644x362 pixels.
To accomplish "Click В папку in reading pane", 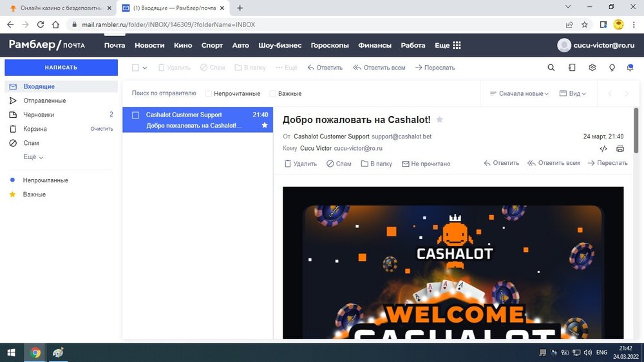I will click(376, 164).
